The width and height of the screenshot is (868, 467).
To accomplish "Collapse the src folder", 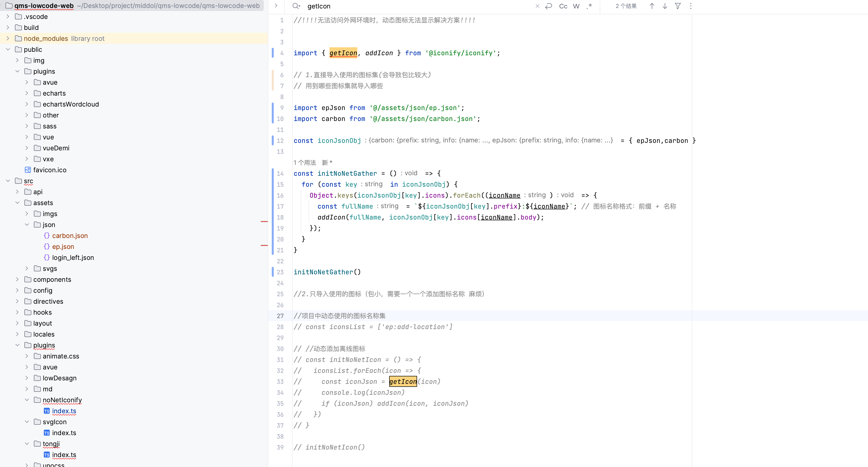I will [8, 181].
